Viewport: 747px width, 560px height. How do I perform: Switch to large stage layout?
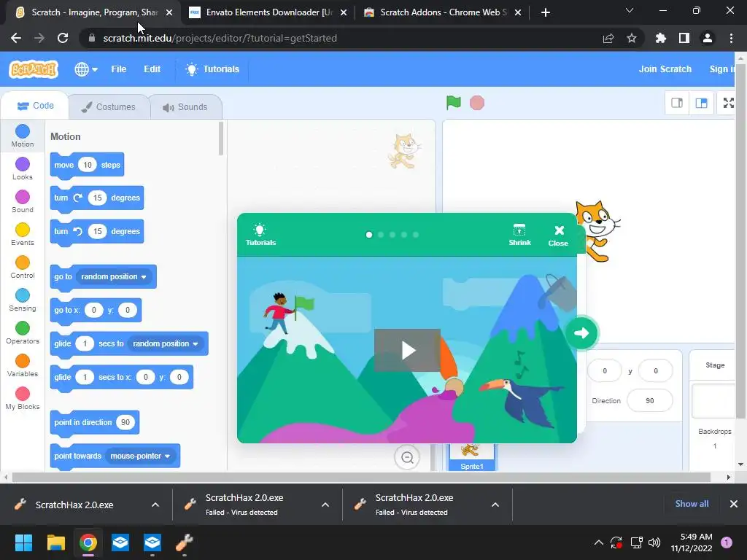point(701,103)
